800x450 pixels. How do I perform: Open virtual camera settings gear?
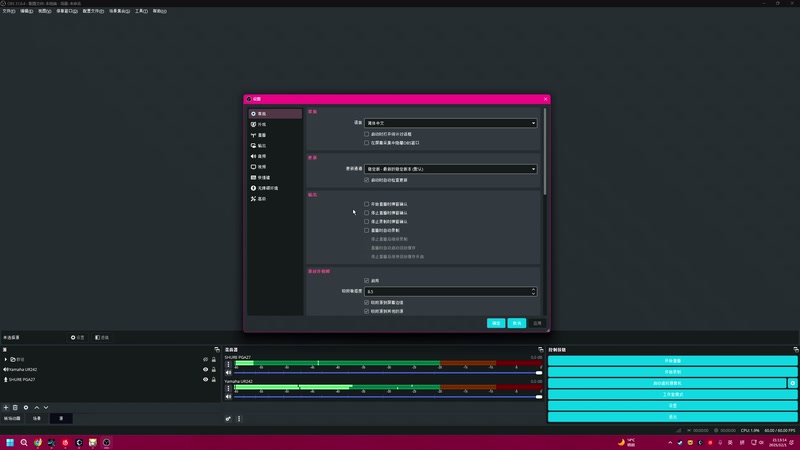click(792, 383)
